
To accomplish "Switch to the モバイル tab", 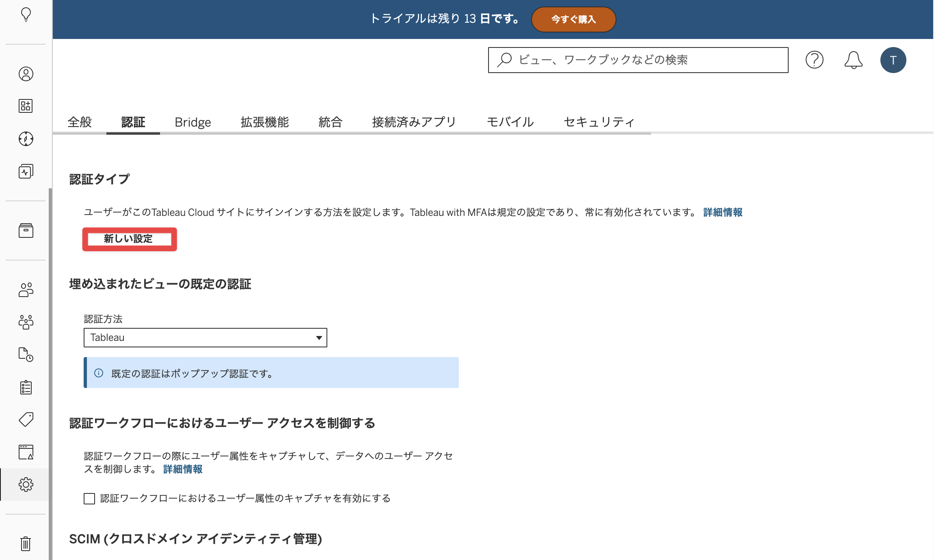I will 510,122.
